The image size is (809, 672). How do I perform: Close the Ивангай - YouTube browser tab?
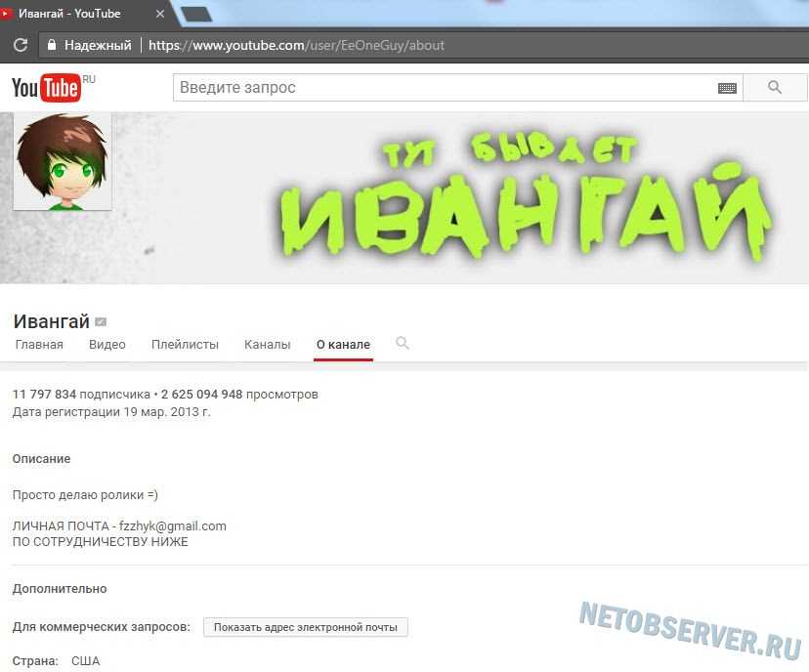(161, 14)
